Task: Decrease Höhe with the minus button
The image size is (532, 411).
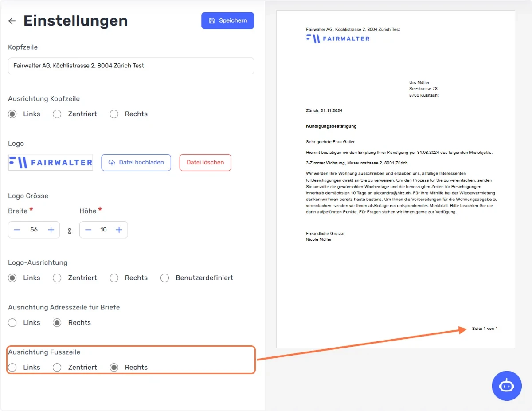Action: coord(88,230)
